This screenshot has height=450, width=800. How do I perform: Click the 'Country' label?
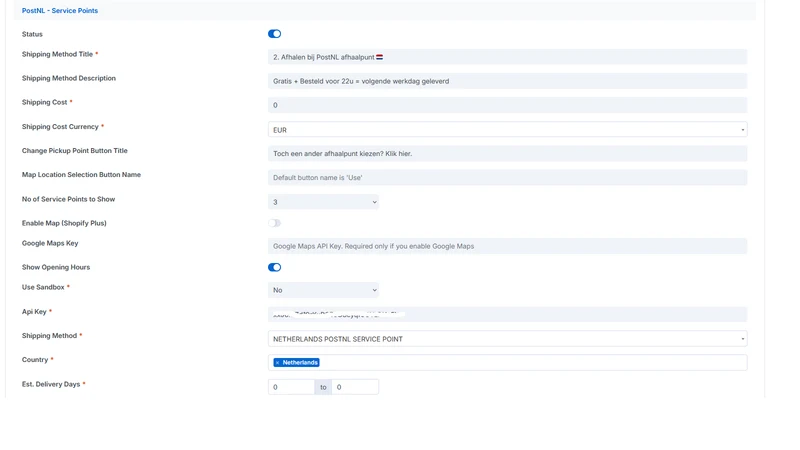35,360
